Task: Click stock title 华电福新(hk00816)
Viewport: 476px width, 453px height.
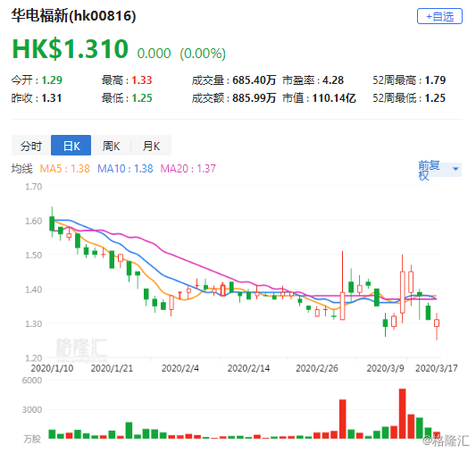Action: [73, 16]
